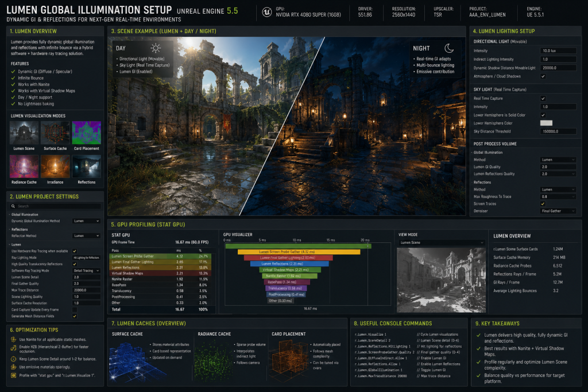
Task: Toggle Atmosphere / Cloud Shadows checkbox
Action: [543, 76]
